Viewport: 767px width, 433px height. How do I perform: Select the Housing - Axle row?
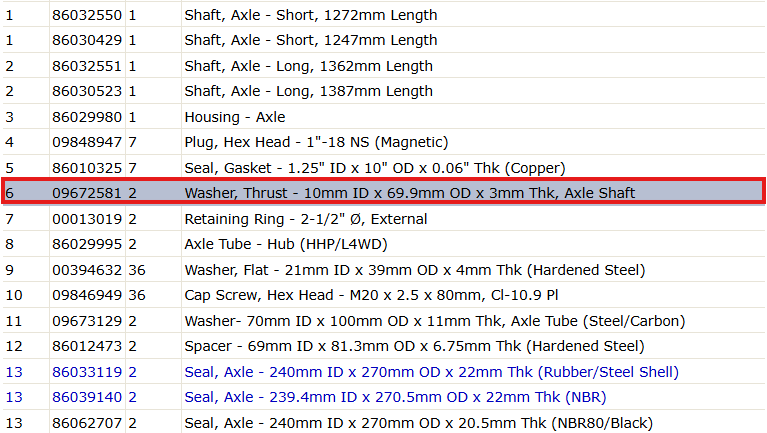click(384, 117)
